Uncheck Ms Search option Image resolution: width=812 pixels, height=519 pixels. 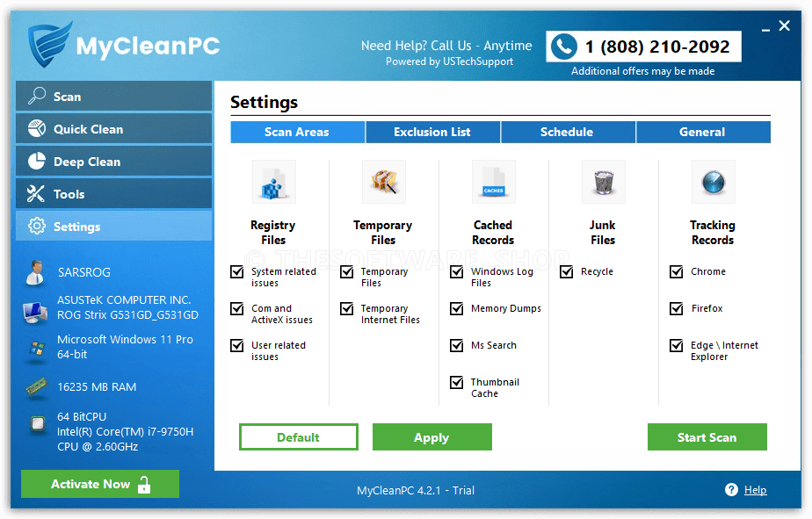pyautogui.click(x=457, y=345)
